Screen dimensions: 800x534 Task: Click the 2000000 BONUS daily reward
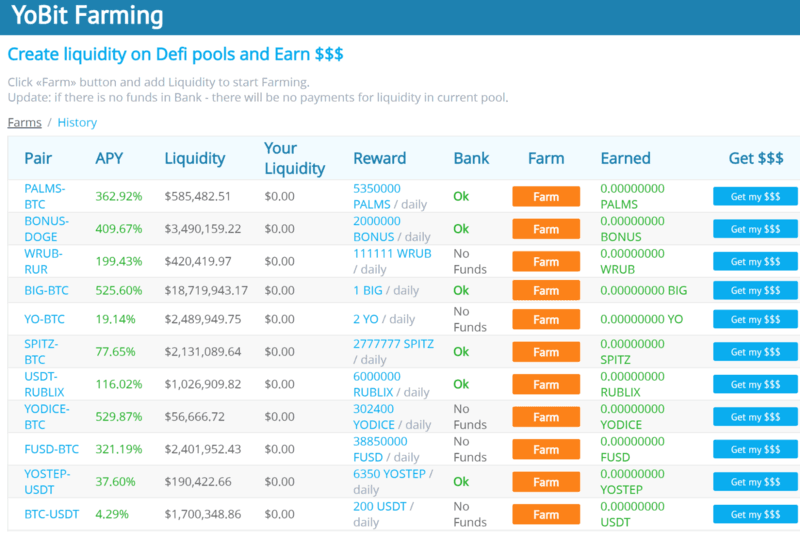[377, 229]
